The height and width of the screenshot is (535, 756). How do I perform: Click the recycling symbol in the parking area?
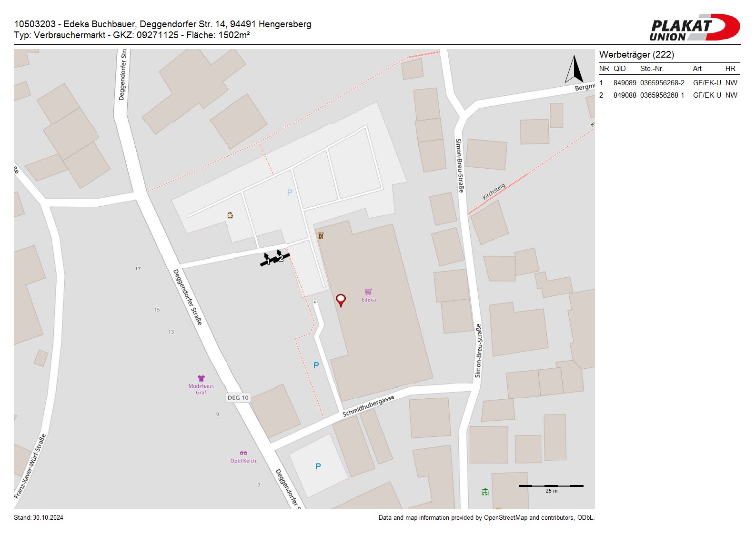(x=230, y=215)
